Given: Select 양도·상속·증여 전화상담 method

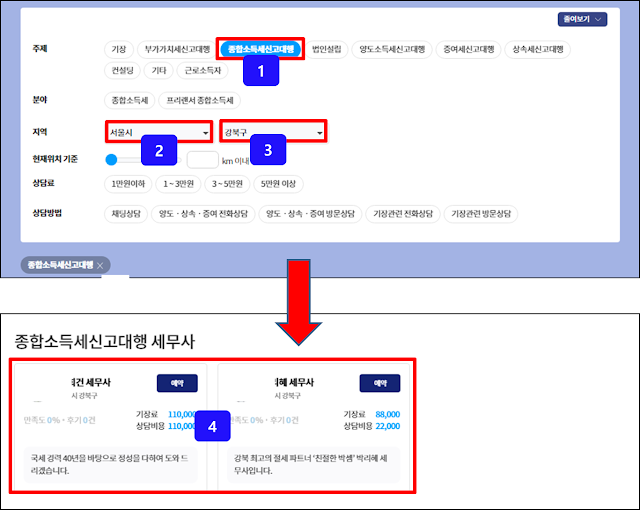Looking at the screenshot, I should point(203,214).
